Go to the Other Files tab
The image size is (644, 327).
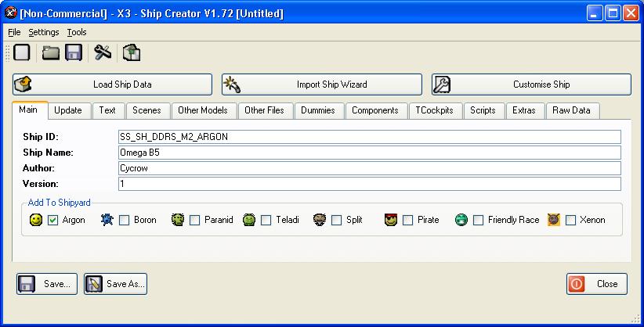(264, 110)
